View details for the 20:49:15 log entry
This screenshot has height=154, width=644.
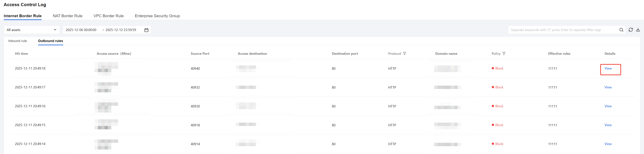(x=608, y=125)
